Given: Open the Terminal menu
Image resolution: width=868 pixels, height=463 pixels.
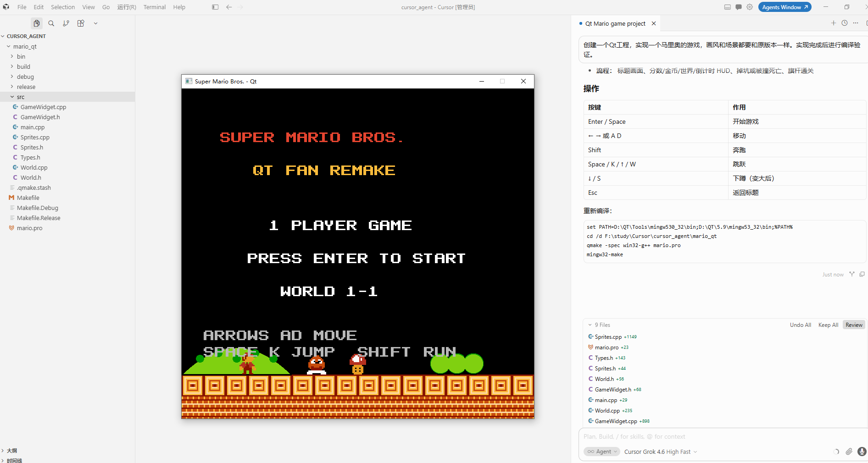Looking at the screenshot, I should pos(155,7).
